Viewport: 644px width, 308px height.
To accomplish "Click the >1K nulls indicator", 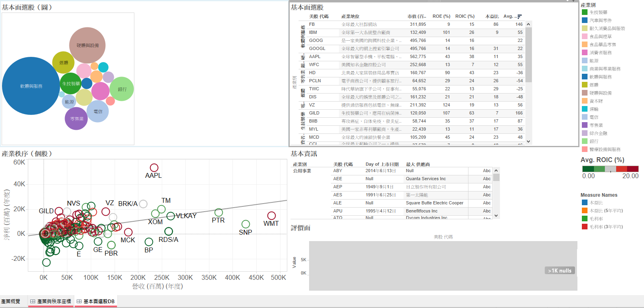I will (x=560, y=271).
